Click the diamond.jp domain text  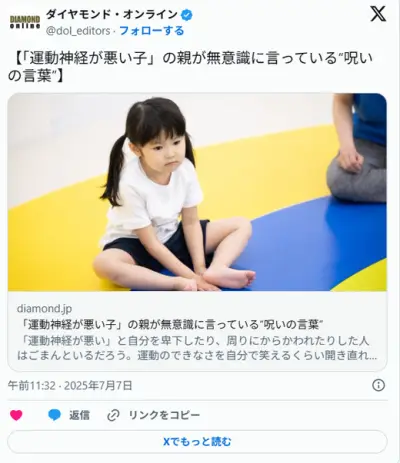44,309
